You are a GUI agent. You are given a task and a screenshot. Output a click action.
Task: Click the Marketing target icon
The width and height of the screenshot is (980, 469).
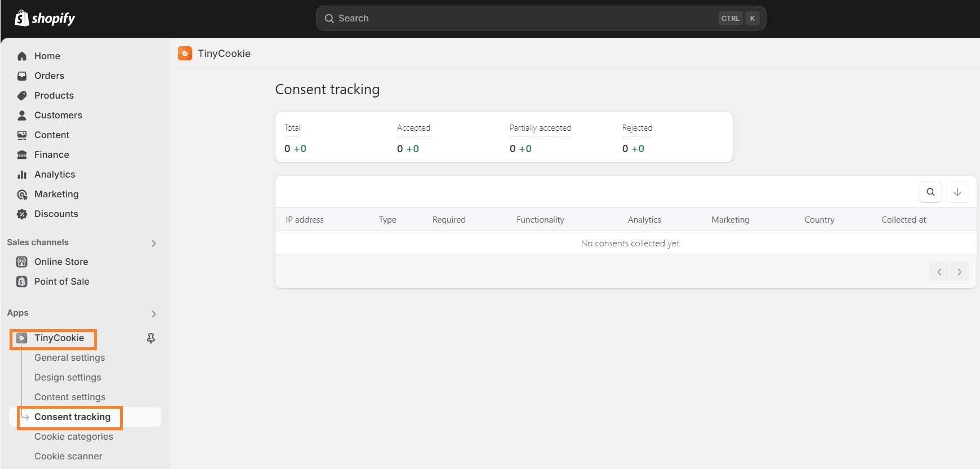tap(22, 194)
